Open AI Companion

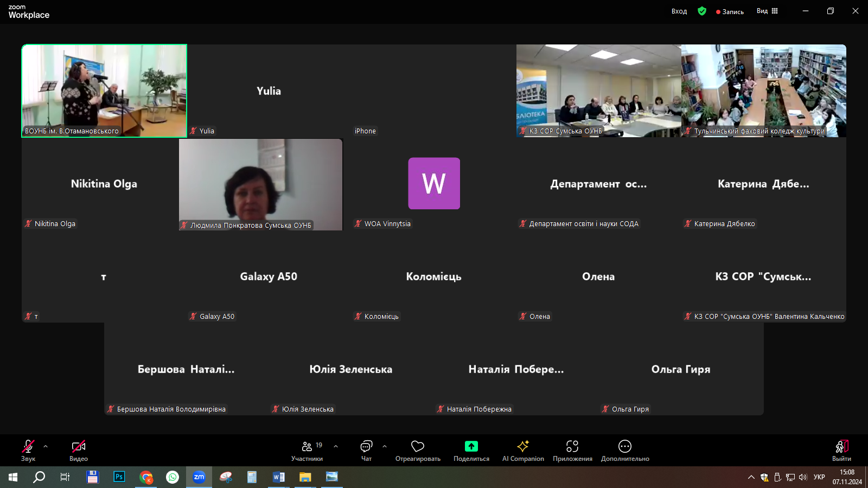(x=523, y=446)
